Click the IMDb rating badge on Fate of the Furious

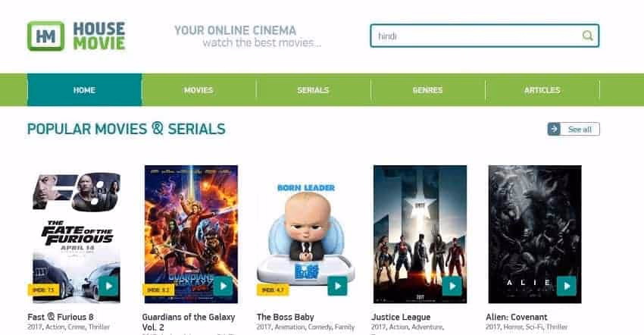click(x=43, y=290)
